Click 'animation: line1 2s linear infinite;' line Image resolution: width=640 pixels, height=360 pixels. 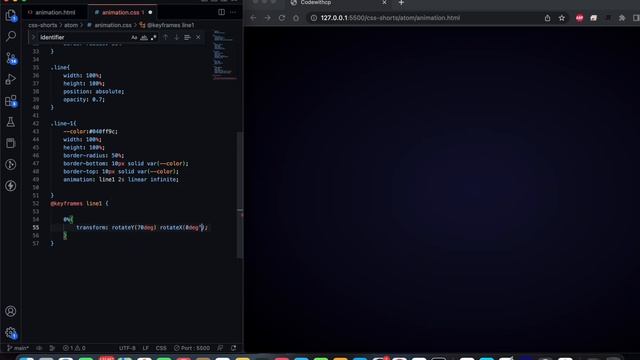click(x=121, y=180)
